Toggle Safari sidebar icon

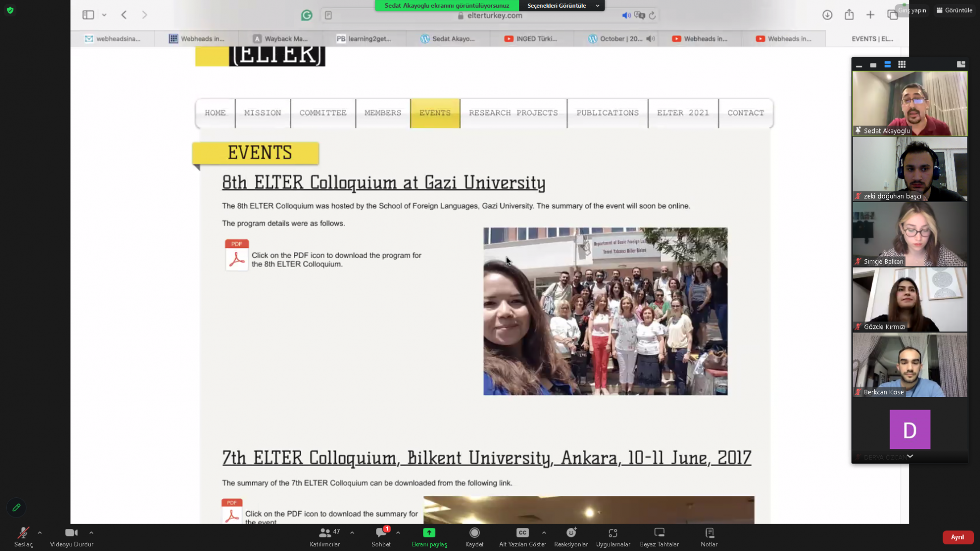(88, 15)
